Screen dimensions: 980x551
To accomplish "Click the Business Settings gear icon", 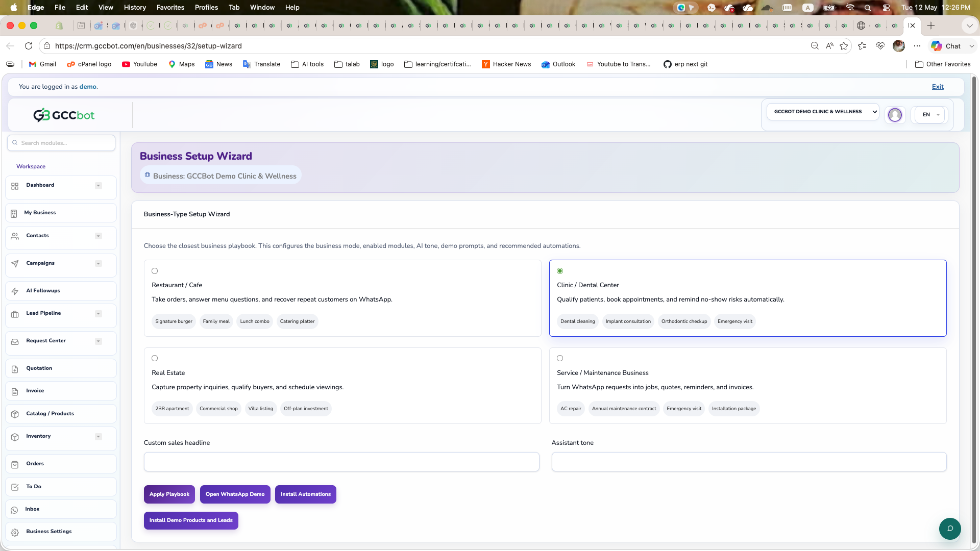I will tap(15, 532).
